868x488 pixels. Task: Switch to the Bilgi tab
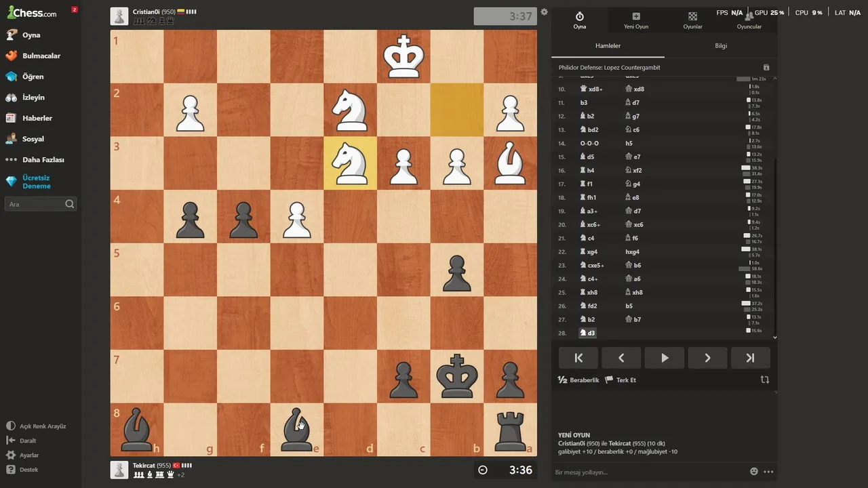(721, 46)
